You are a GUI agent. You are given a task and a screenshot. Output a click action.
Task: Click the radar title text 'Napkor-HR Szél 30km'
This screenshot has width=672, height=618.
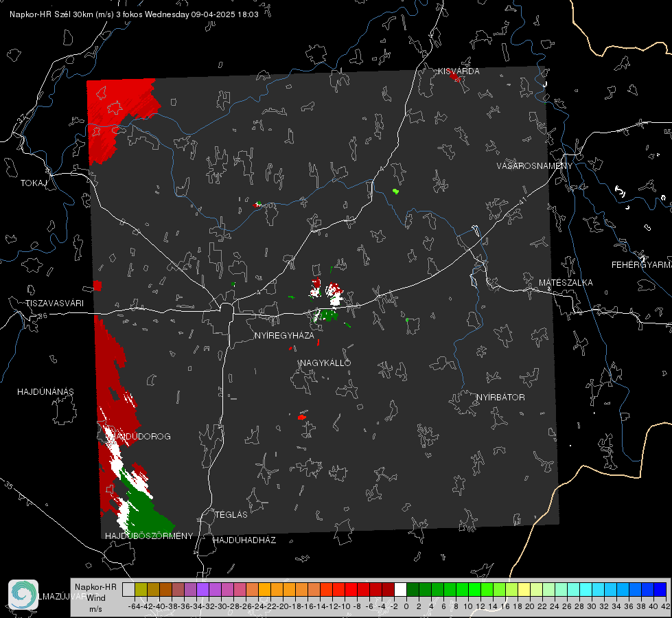(51, 14)
